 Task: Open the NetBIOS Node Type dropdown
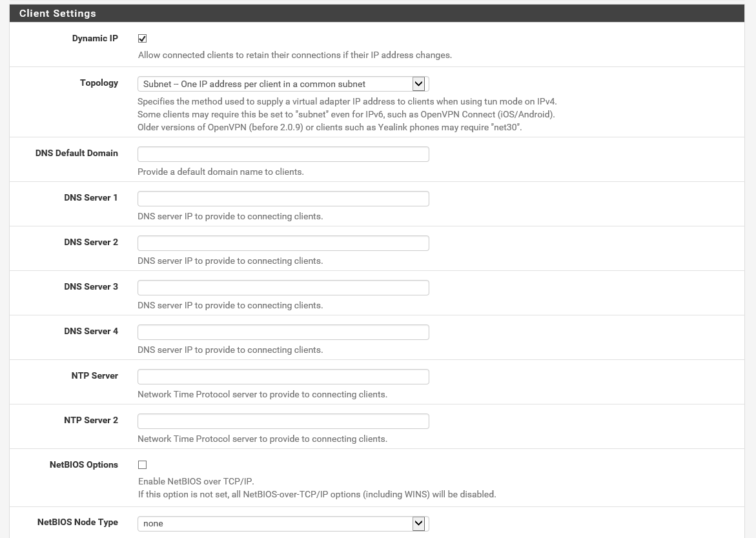point(283,524)
